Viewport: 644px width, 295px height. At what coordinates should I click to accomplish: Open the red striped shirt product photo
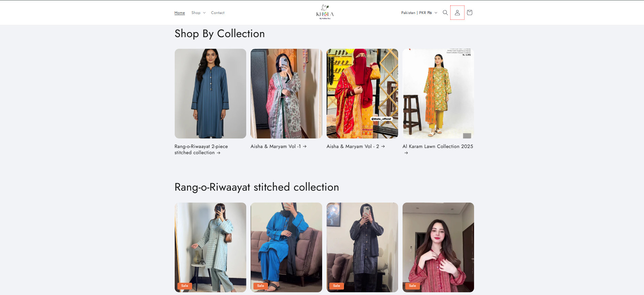[438, 247]
